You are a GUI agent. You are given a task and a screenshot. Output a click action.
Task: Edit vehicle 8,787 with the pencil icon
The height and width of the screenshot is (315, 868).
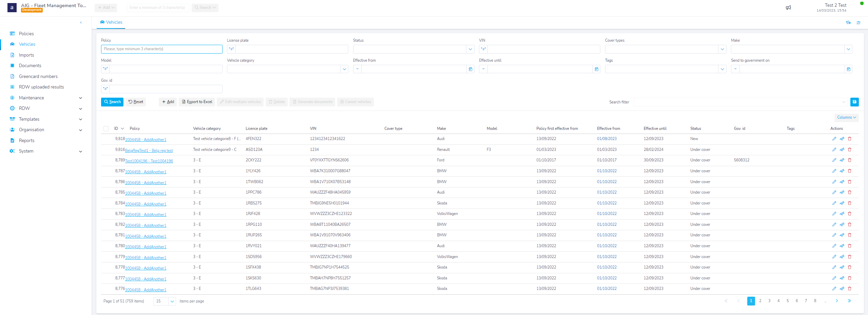(834, 171)
